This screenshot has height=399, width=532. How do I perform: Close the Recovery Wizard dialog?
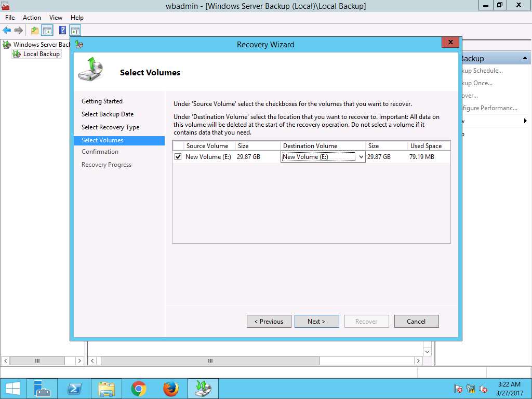pos(450,42)
